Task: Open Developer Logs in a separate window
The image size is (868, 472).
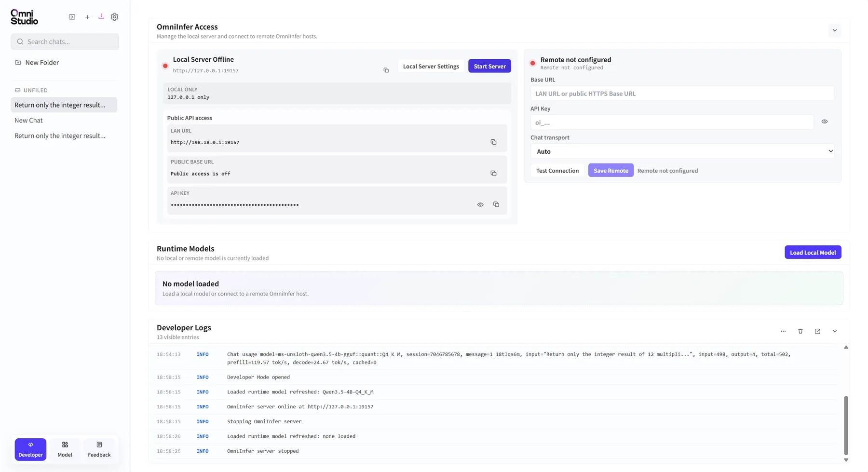Action: 817,331
